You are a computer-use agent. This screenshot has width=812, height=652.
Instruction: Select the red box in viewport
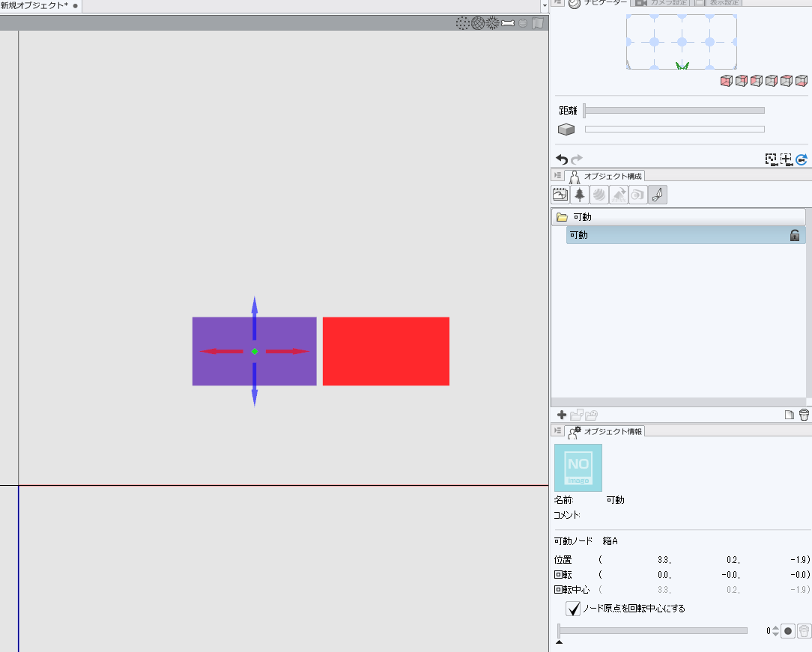coord(386,351)
